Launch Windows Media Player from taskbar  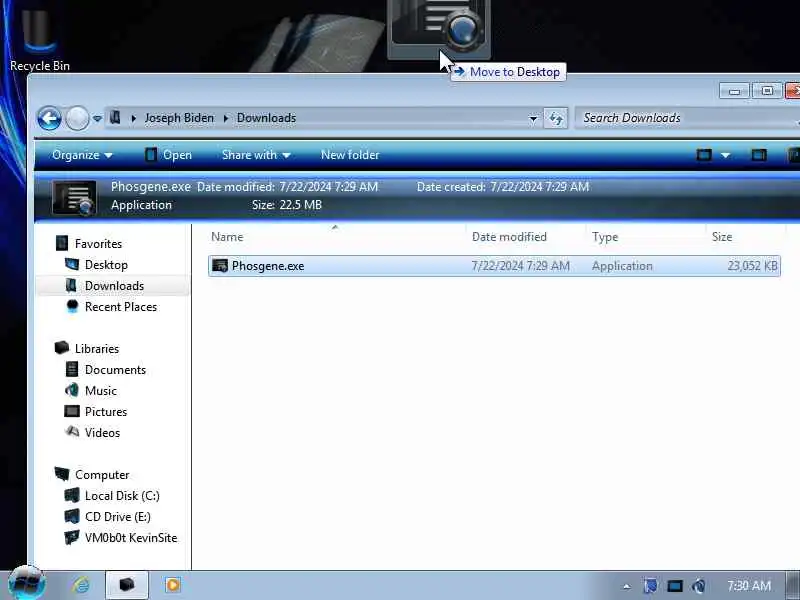click(x=172, y=585)
